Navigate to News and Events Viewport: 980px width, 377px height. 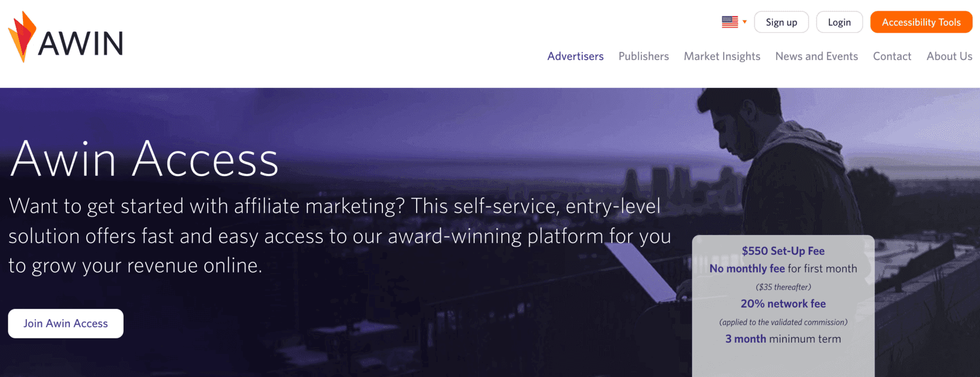pos(816,56)
